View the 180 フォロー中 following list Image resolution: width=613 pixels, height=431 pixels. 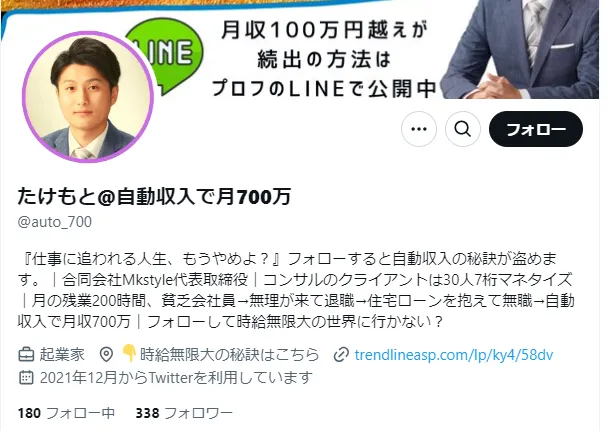(66, 413)
